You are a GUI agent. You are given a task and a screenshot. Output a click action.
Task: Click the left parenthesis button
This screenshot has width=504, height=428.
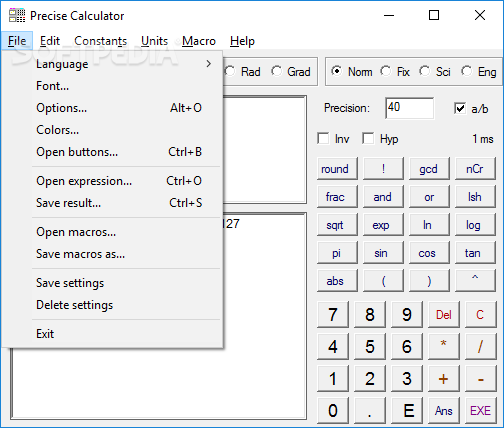(x=383, y=281)
